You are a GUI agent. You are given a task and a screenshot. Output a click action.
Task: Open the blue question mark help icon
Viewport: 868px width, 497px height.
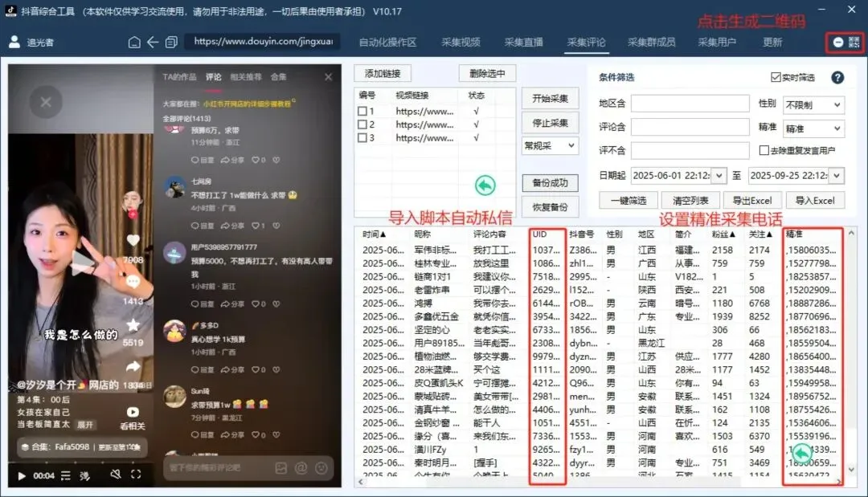point(837,77)
